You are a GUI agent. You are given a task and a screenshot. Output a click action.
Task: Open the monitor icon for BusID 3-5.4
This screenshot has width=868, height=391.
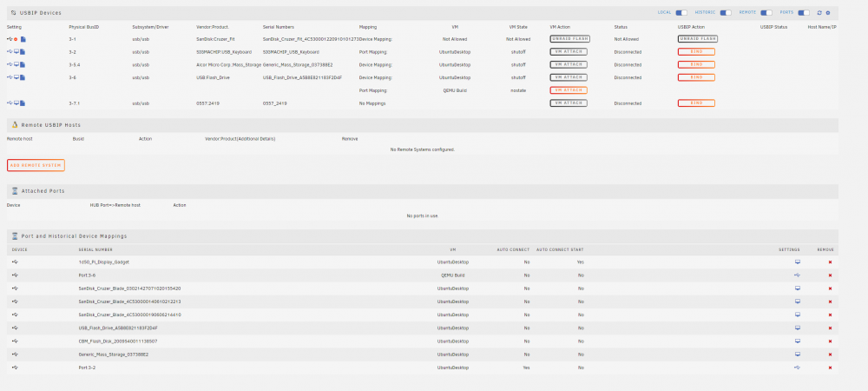point(16,65)
